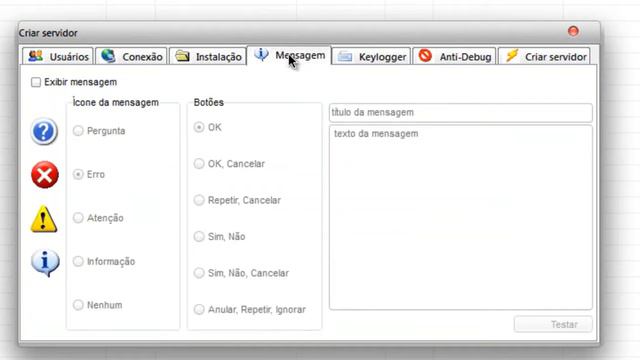Click the blue question mark icon
Image resolution: width=640 pixels, height=360 pixels.
click(x=44, y=131)
